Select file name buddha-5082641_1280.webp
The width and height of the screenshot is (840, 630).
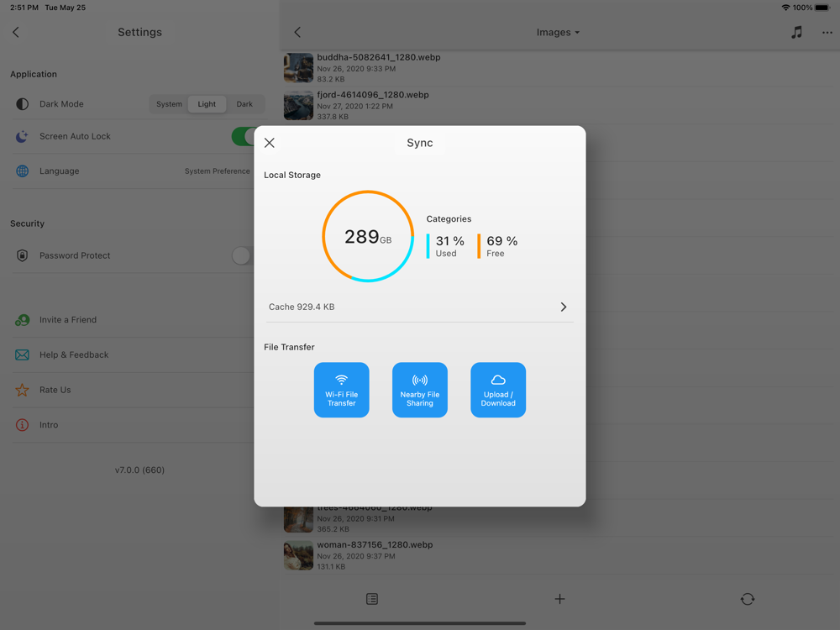point(379,57)
